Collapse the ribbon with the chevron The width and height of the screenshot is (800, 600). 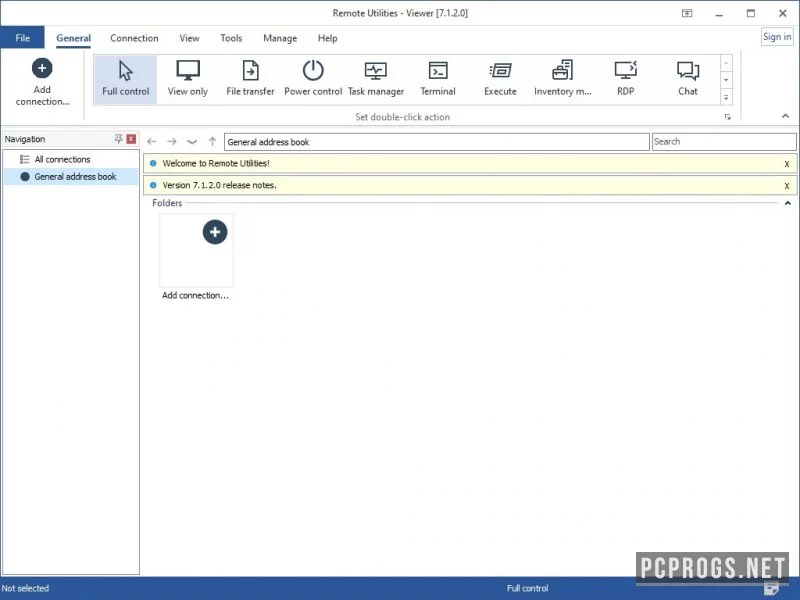click(x=785, y=116)
